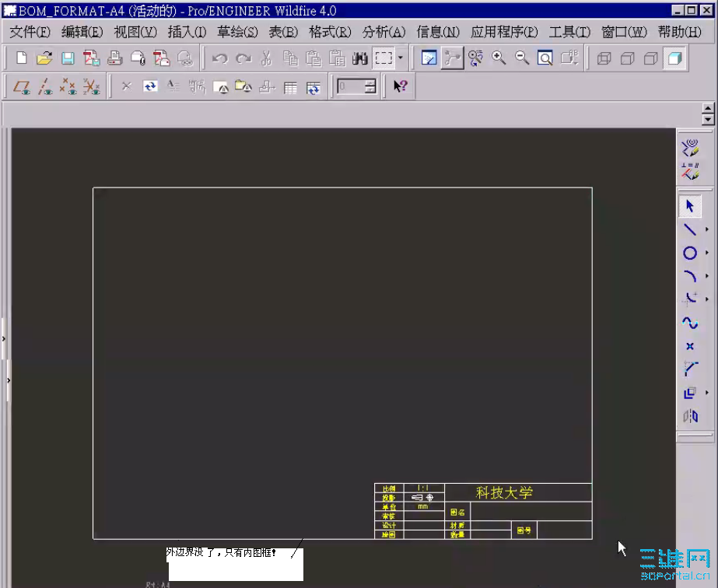This screenshot has width=718, height=588.
Task: Pick the circle sketch tool
Action: [690, 253]
